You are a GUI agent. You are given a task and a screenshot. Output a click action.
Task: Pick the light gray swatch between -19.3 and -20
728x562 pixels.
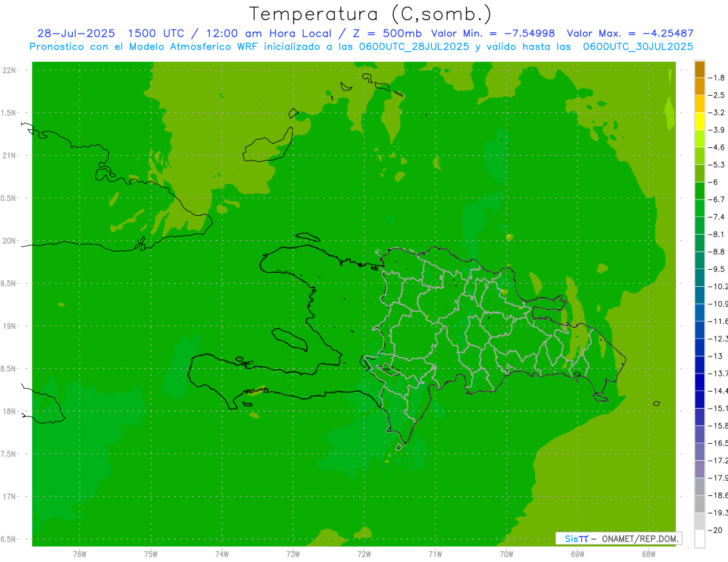coord(699,521)
